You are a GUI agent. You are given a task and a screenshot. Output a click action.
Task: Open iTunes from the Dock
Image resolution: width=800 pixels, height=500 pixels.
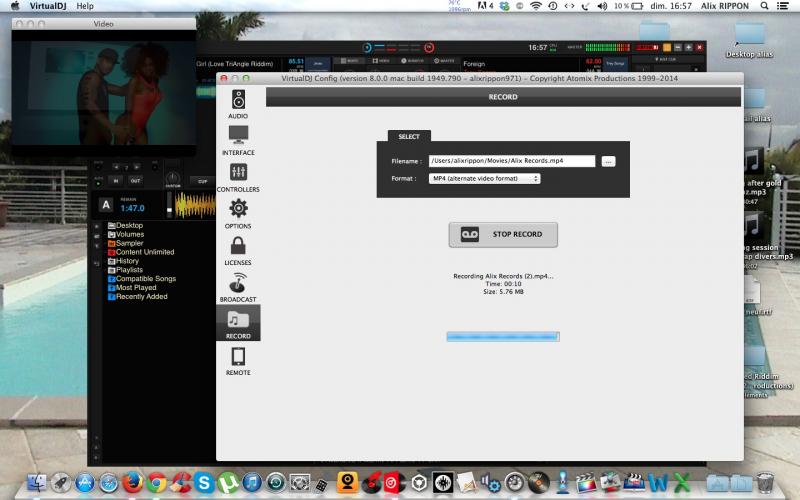252,482
